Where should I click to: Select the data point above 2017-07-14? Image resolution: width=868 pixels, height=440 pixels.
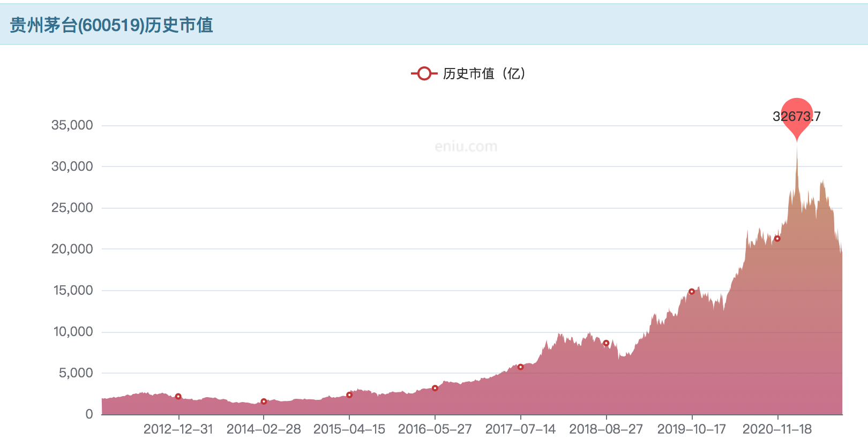pyautogui.click(x=520, y=367)
